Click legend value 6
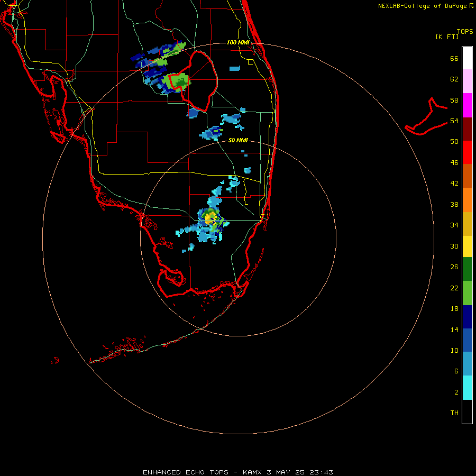Screen dimensions: 476x476 456,371
